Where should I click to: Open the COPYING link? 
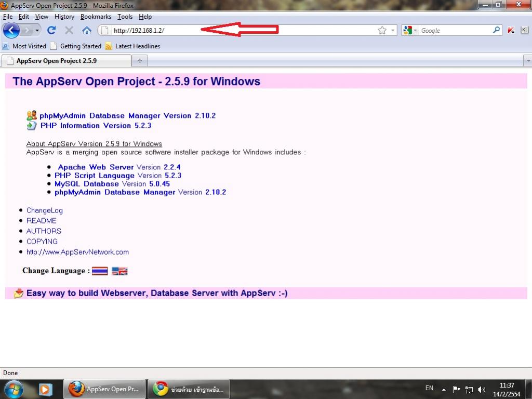tap(42, 242)
